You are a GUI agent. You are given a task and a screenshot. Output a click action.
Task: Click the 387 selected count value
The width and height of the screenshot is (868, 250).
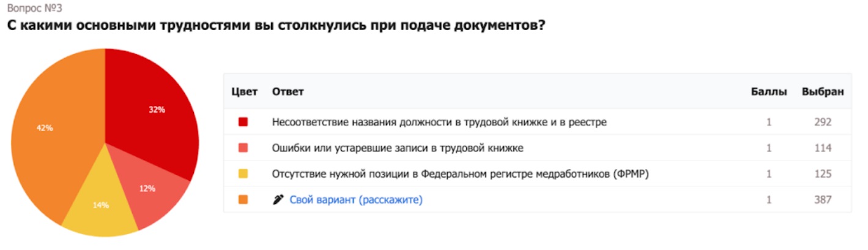(x=823, y=200)
